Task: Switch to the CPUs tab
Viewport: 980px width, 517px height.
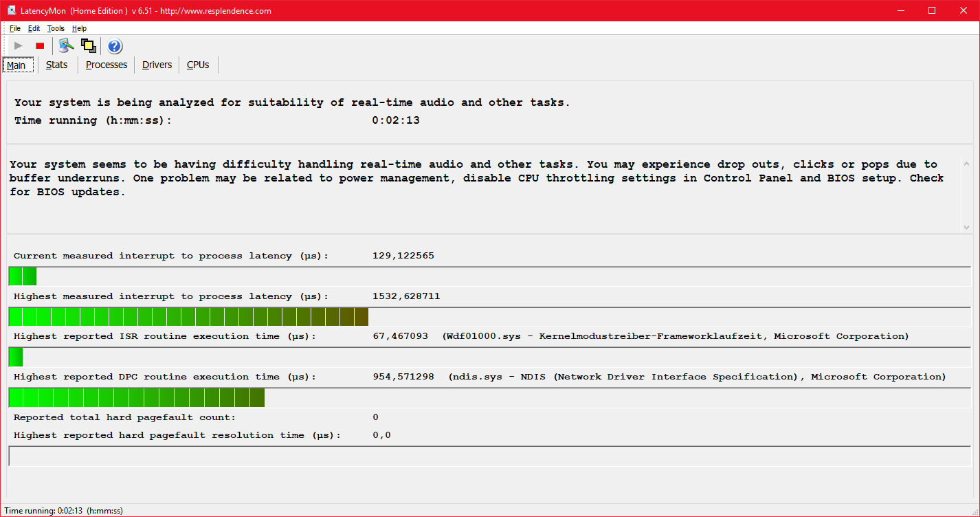Action: pyautogui.click(x=198, y=65)
